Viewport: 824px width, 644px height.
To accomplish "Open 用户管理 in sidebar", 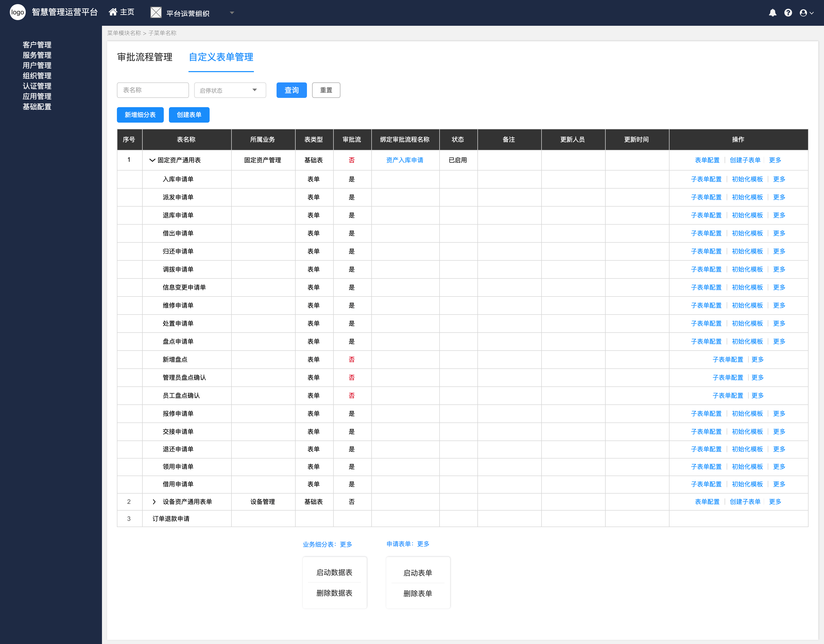I will click(37, 65).
